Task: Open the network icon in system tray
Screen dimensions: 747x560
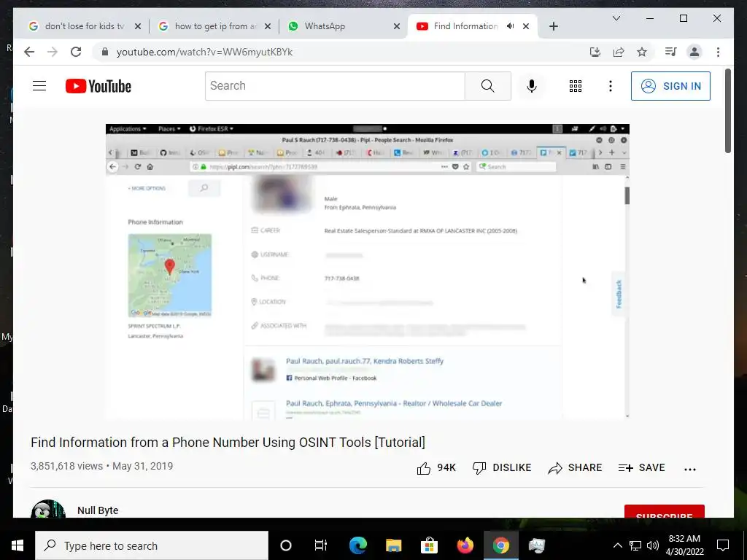Action: 635,545
